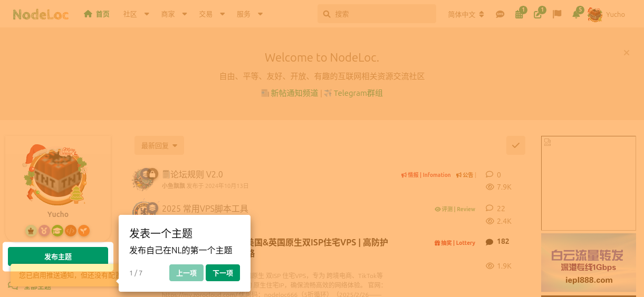Open the Telegram群组 link
The height and width of the screenshot is (297, 644).
(358, 93)
